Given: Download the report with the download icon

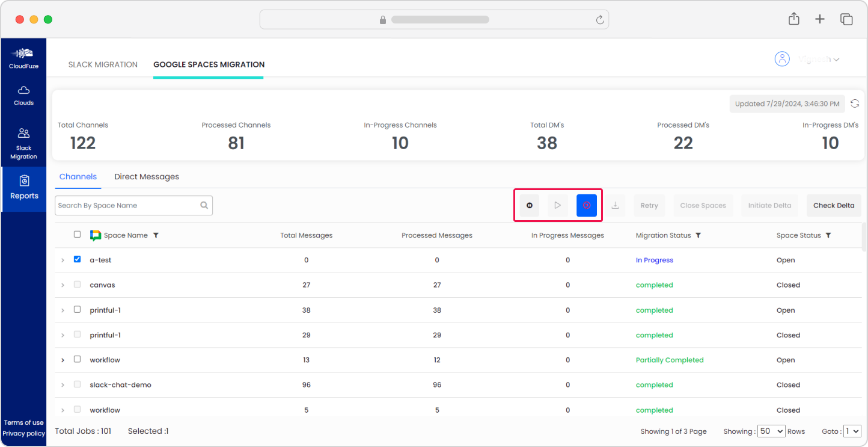Looking at the screenshot, I should tap(615, 205).
